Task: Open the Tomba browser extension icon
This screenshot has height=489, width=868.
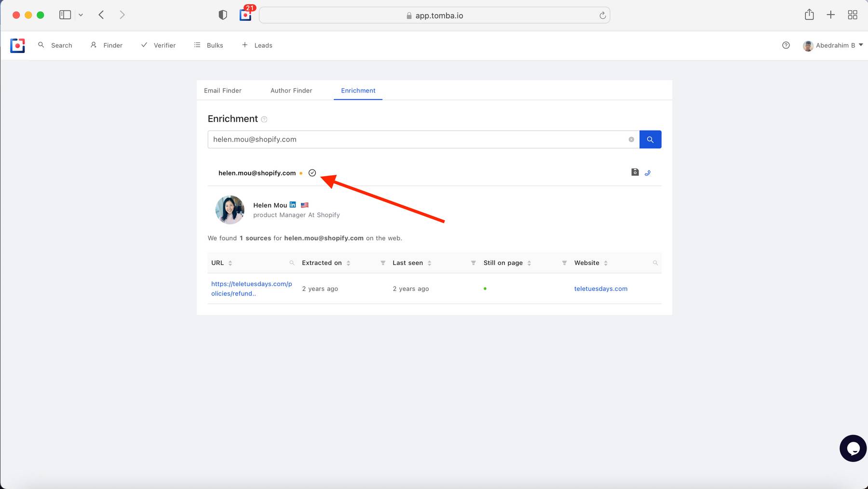Action: point(245,15)
